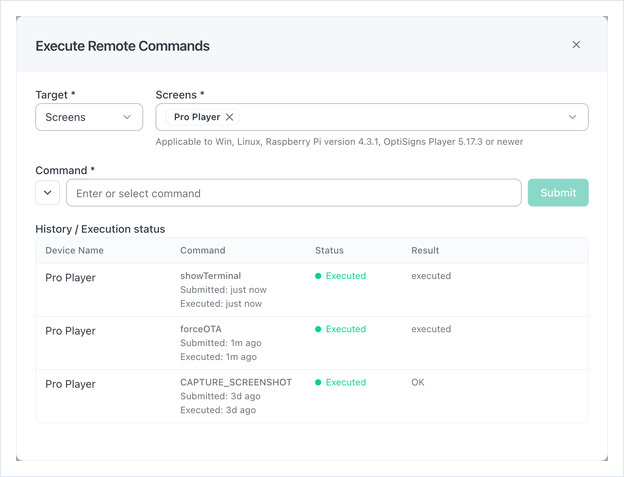Image resolution: width=624 pixels, height=477 pixels.
Task: Click the Command column header
Action: click(x=203, y=250)
